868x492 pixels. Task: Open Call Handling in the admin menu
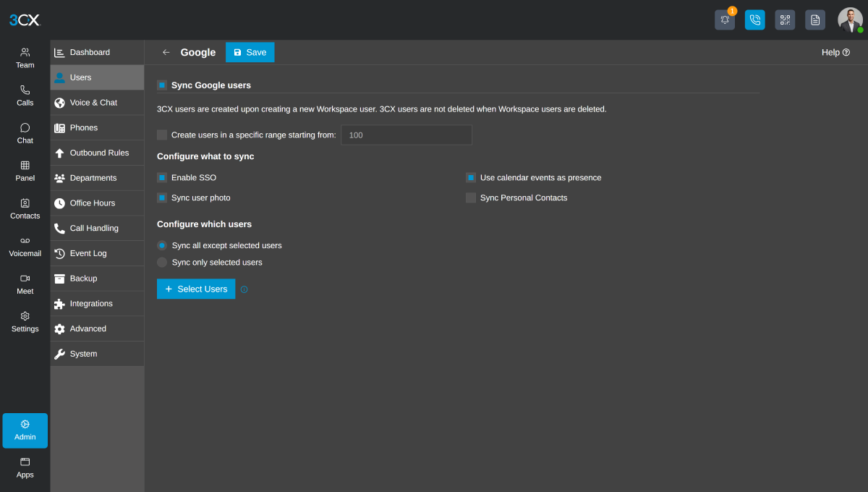click(x=98, y=228)
